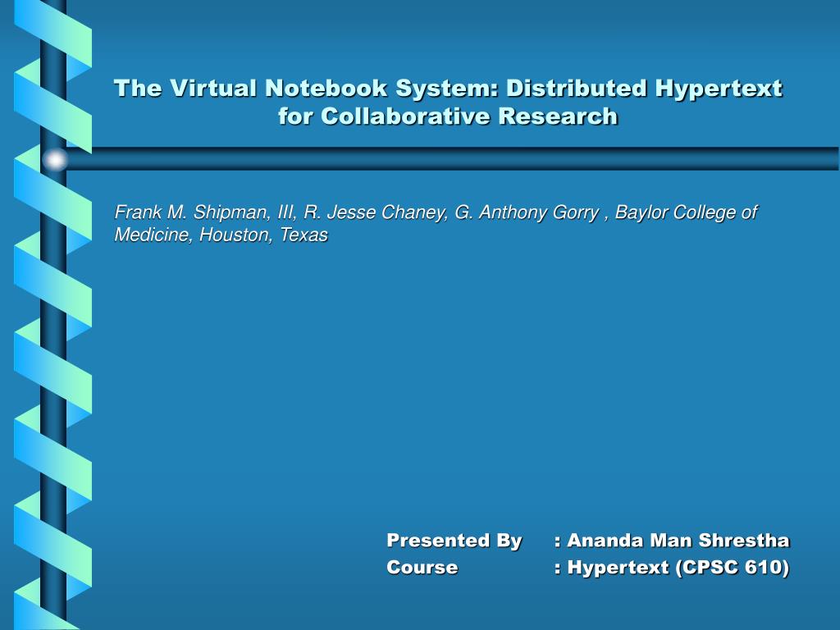Click the presenter name ': Ananda Man Shrestha'
Screen dimensions: 840x630
click(672, 540)
